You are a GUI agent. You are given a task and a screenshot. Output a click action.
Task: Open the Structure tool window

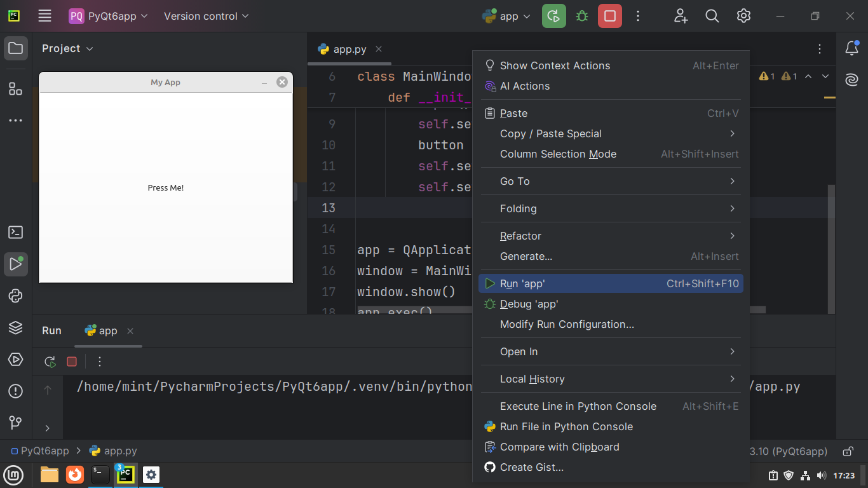pos(15,88)
